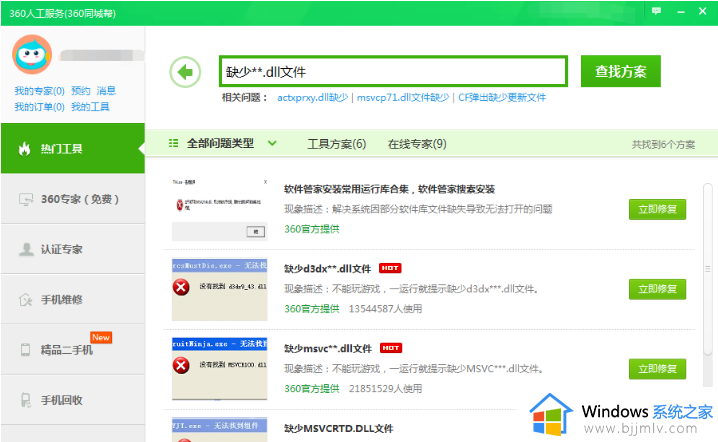
Task: Expand the 全部问题类型 dropdown arrow
Action: pos(272,143)
